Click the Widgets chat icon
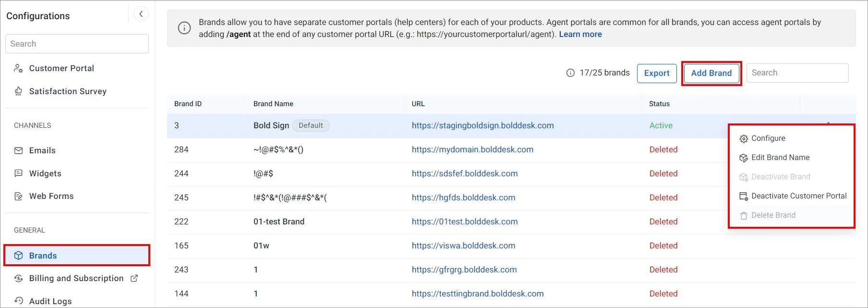The height and width of the screenshot is (308, 868). (18, 173)
